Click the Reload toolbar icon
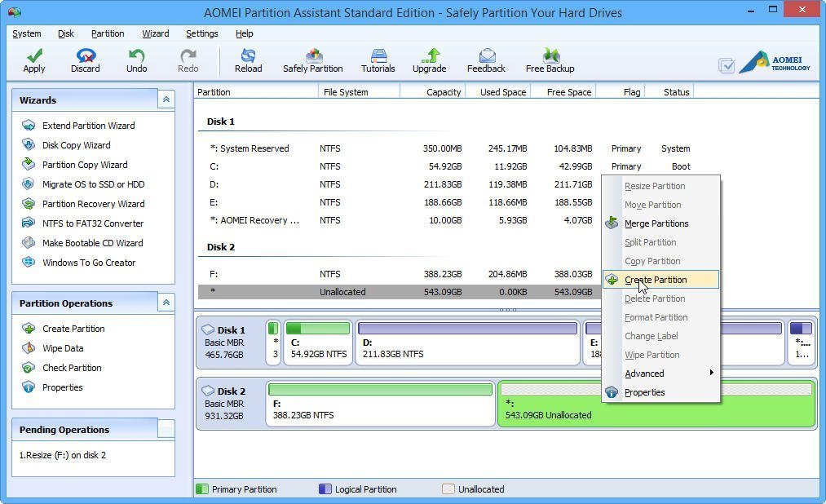This screenshot has height=504, width=826. [x=248, y=55]
